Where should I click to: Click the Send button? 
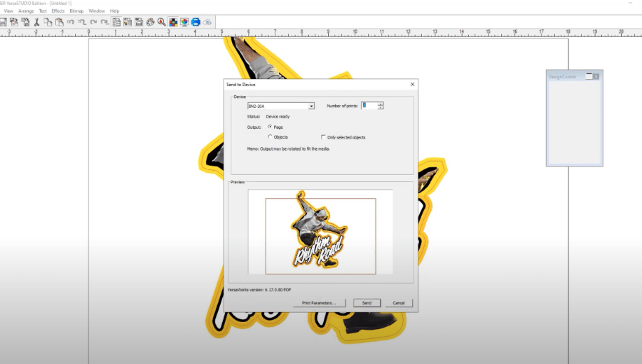click(x=367, y=303)
